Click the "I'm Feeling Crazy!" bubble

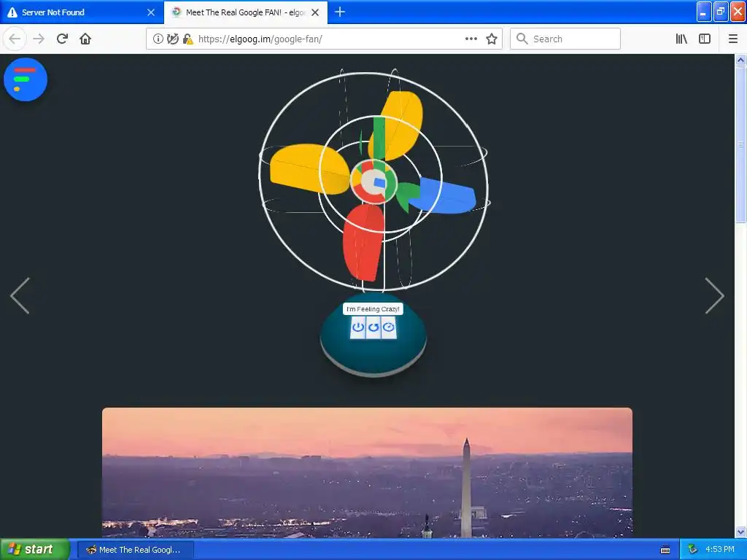click(373, 309)
